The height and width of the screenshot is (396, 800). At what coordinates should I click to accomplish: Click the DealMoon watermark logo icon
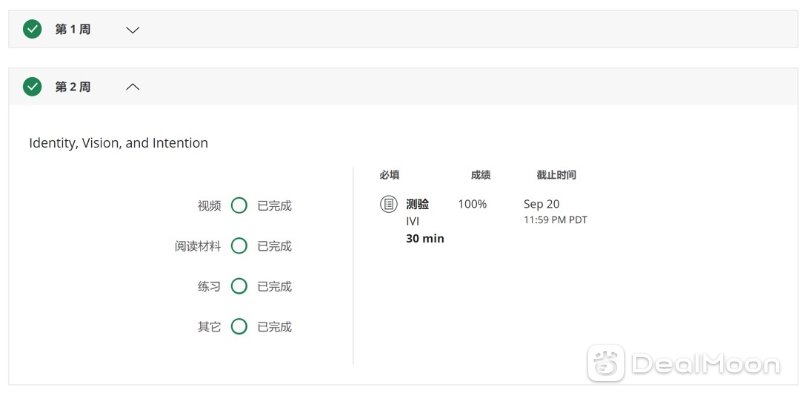[x=606, y=363]
